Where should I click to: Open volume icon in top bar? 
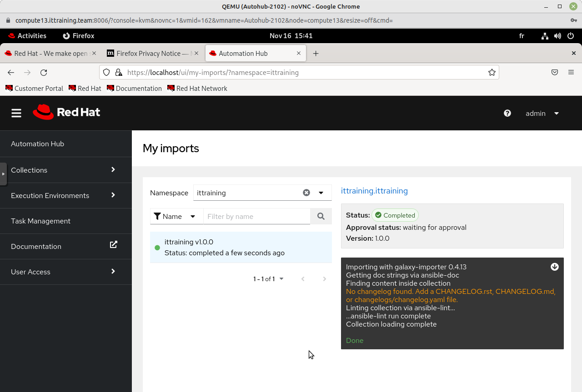point(557,36)
